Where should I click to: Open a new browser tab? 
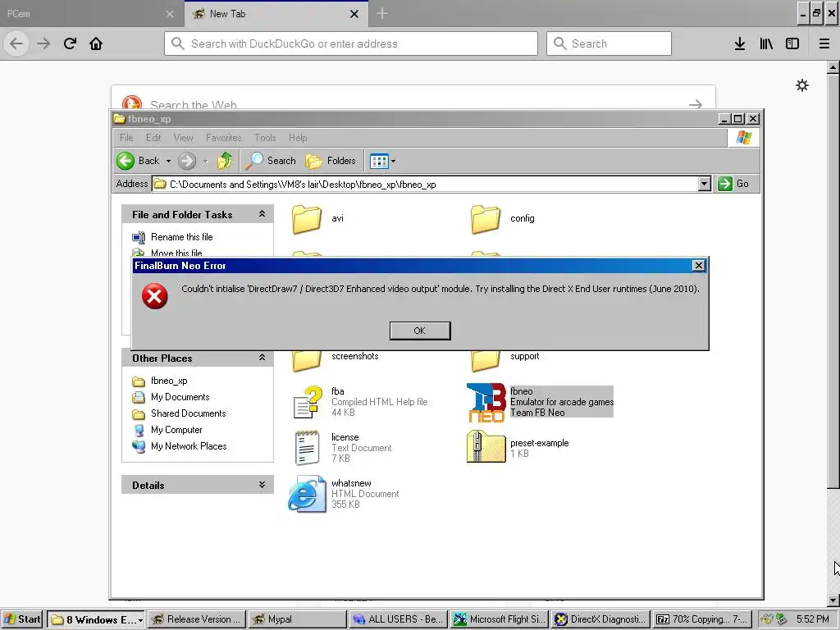click(382, 13)
